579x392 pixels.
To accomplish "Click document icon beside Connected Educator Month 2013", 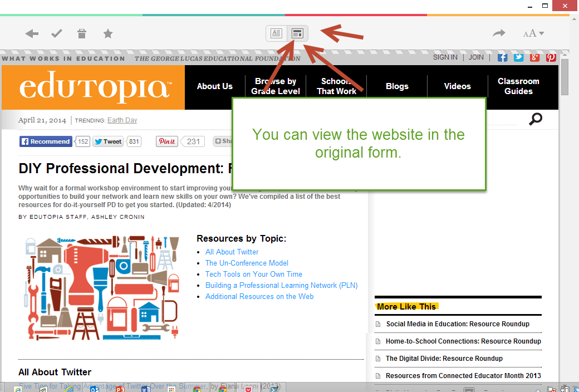I will click(378, 376).
